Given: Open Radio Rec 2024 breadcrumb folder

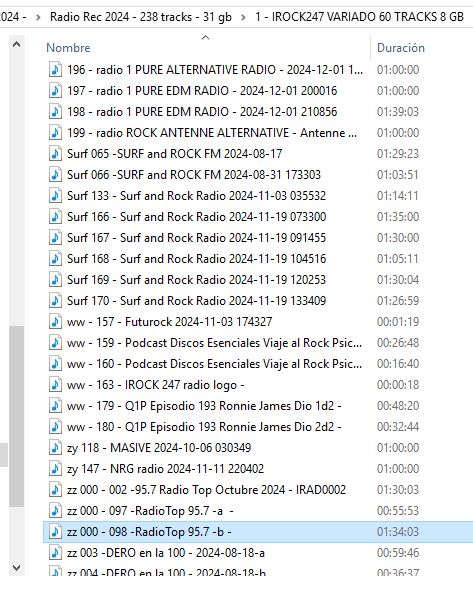Looking at the screenshot, I should 141,17.
